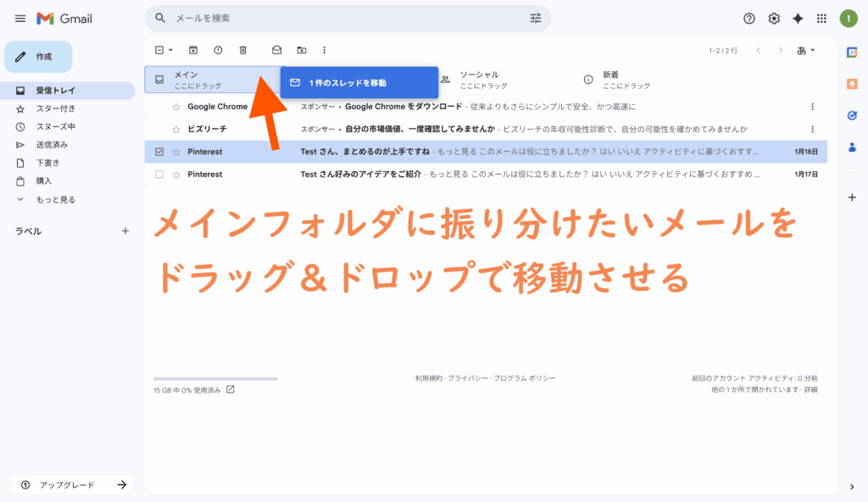
Task: Open the select-all checkbox dropdown arrow
Action: coord(170,51)
